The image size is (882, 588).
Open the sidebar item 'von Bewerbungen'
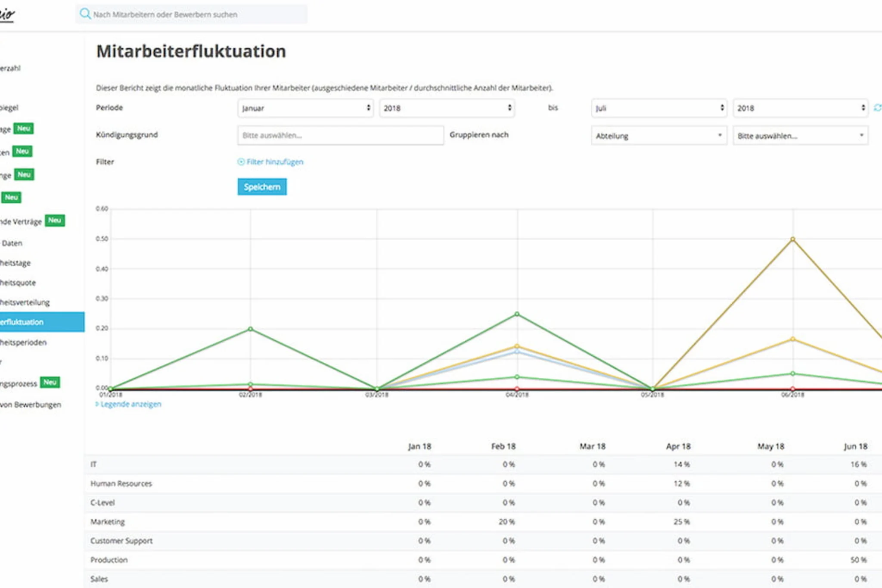tap(31, 404)
